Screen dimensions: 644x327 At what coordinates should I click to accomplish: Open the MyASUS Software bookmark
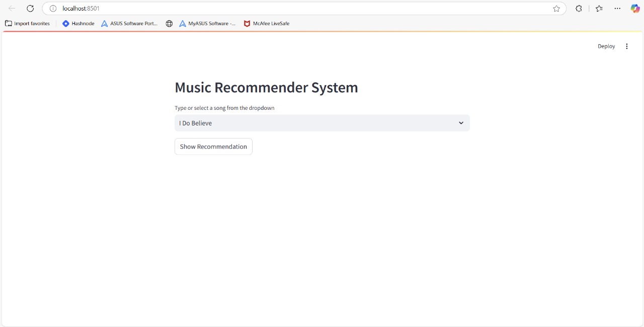point(207,24)
